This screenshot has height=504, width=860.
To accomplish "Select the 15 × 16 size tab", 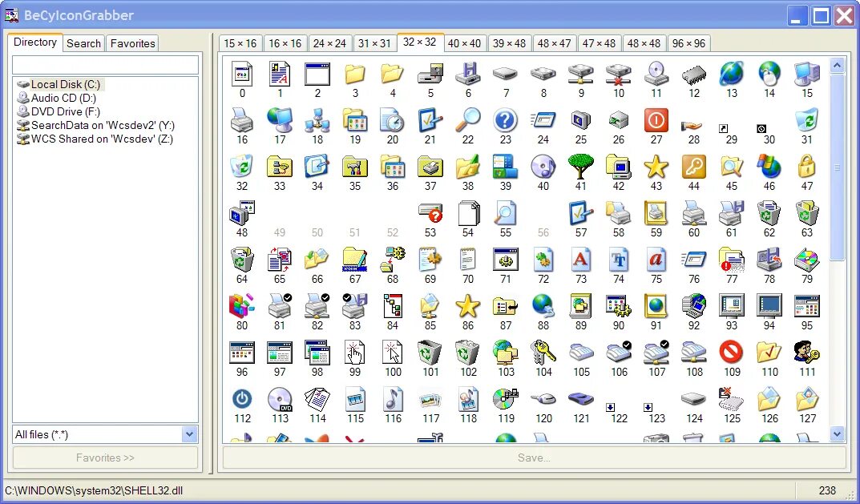I will [x=240, y=43].
